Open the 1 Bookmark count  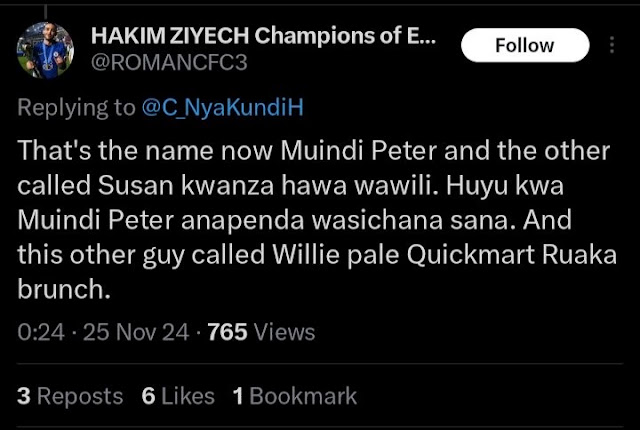pos(295,396)
